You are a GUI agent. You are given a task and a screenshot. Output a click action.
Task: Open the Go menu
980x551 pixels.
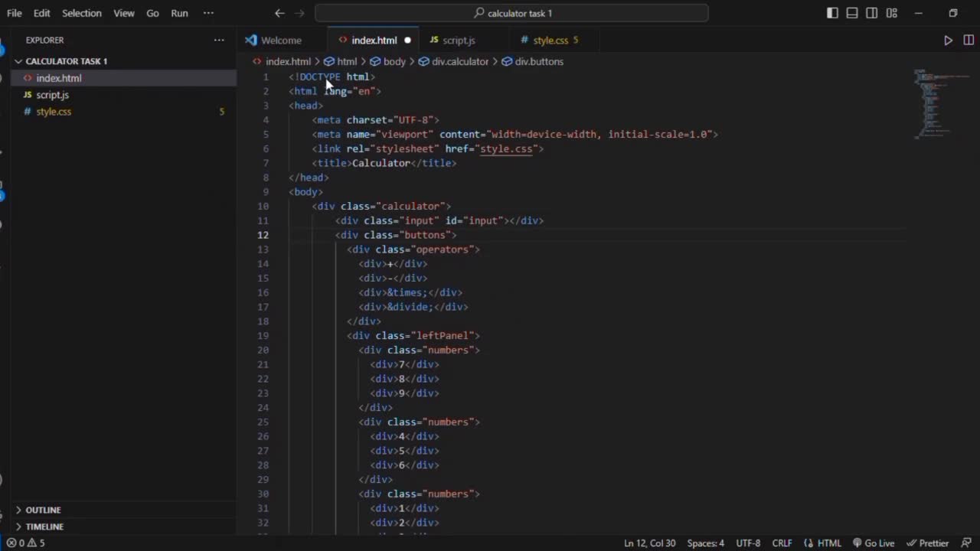(x=152, y=13)
